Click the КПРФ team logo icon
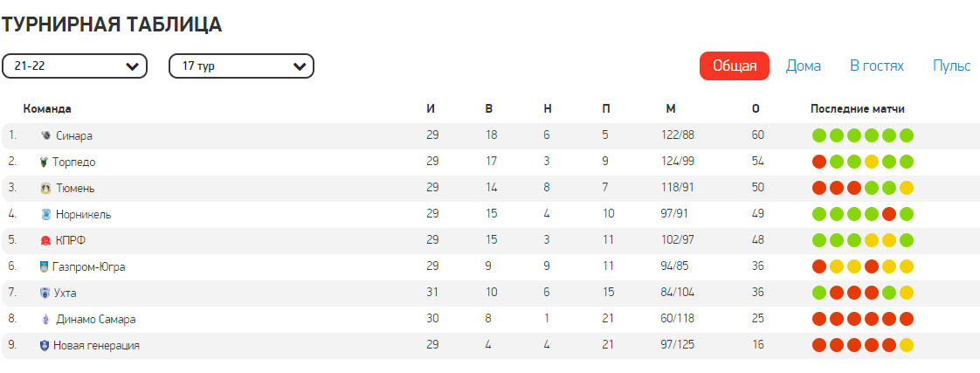Image resolution: width=980 pixels, height=373 pixels. [45, 240]
